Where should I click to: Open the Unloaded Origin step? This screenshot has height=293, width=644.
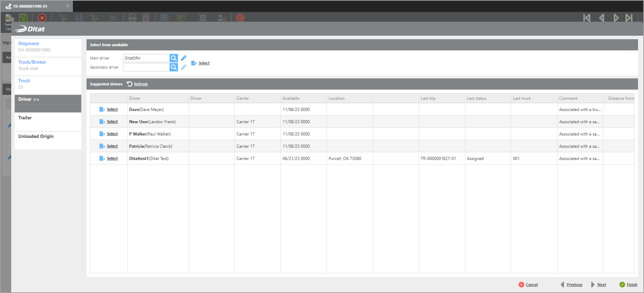click(36, 137)
